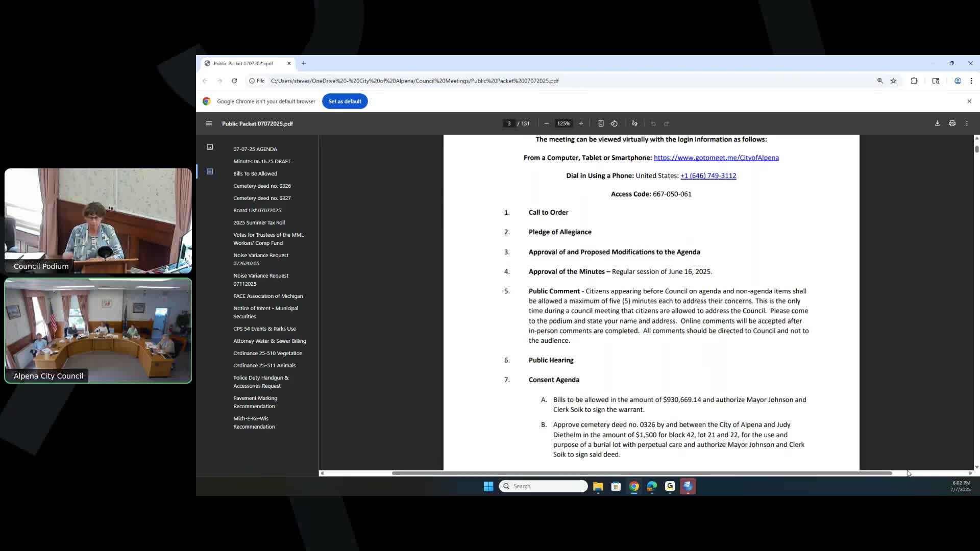This screenshot has width=980, height=551.
Task: Open File Explorer from the taskbar
Action: coord(598,486)
